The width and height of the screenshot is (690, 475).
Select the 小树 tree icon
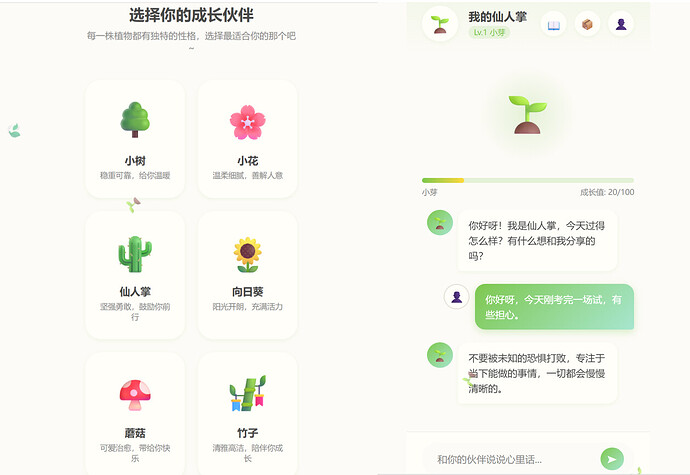click(x=135, y=120)
